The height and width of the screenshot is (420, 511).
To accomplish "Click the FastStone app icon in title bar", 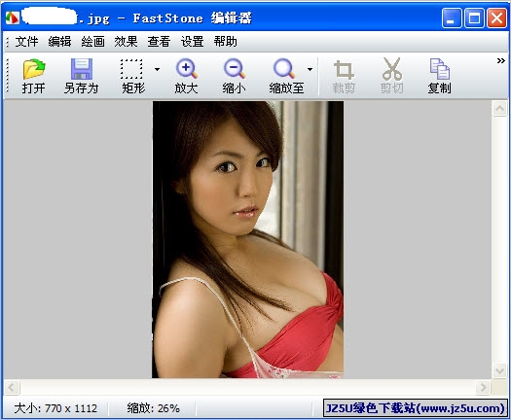I will pos(13,17).
